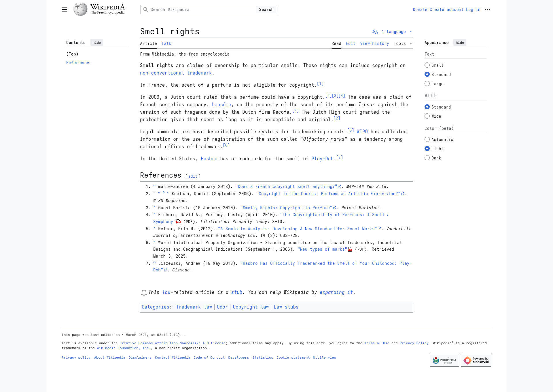Jump back via caret of reference 1

pos(154,186)
